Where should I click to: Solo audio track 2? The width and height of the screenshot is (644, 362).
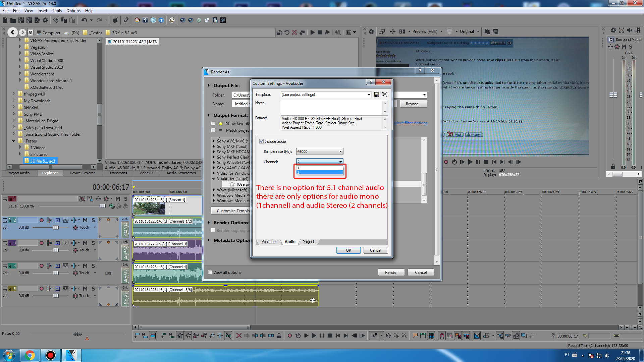93,220
